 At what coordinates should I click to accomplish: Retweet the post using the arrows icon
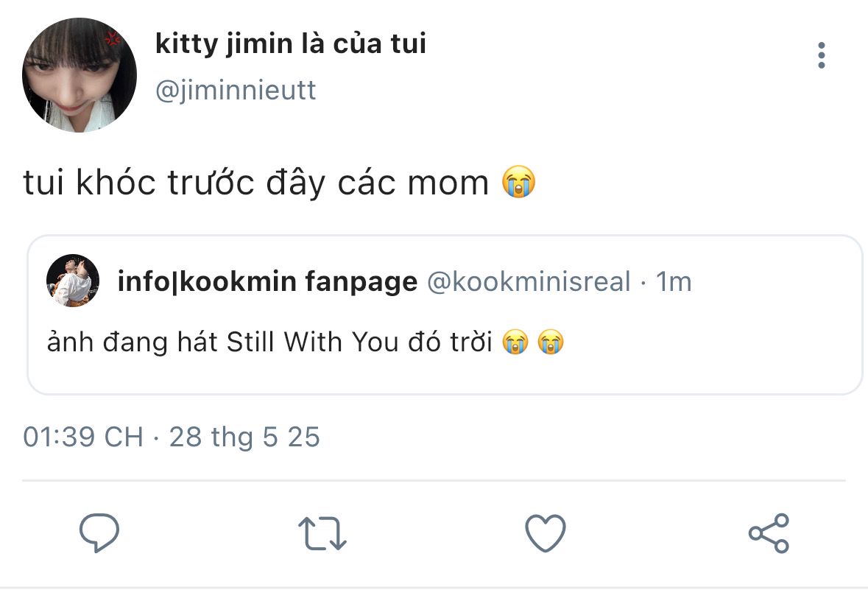pos(322,533)
